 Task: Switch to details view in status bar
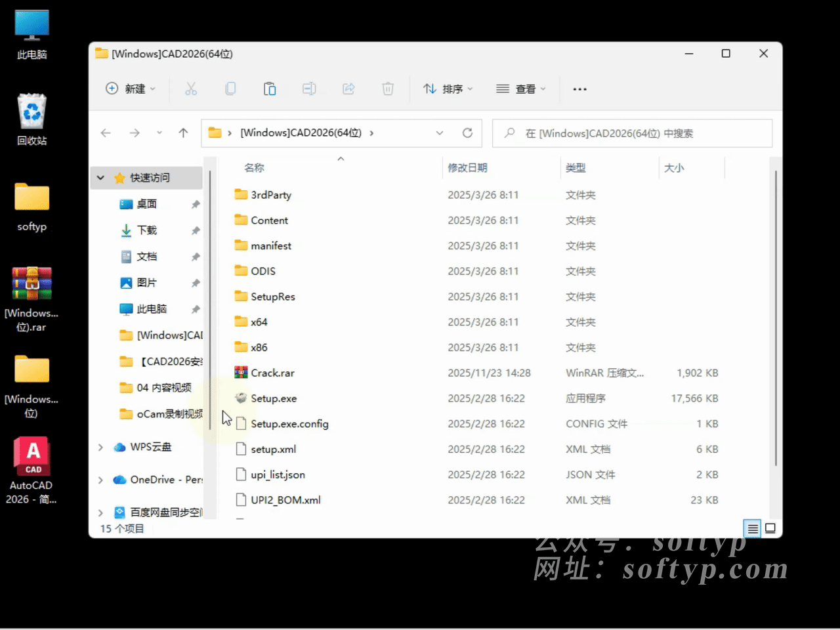pos(752,528)
